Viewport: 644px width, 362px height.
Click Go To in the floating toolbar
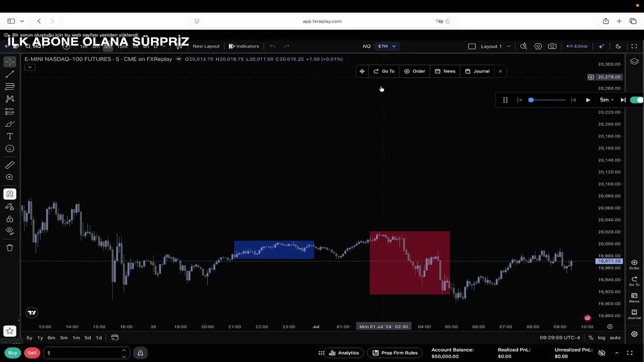click(384, 71)
